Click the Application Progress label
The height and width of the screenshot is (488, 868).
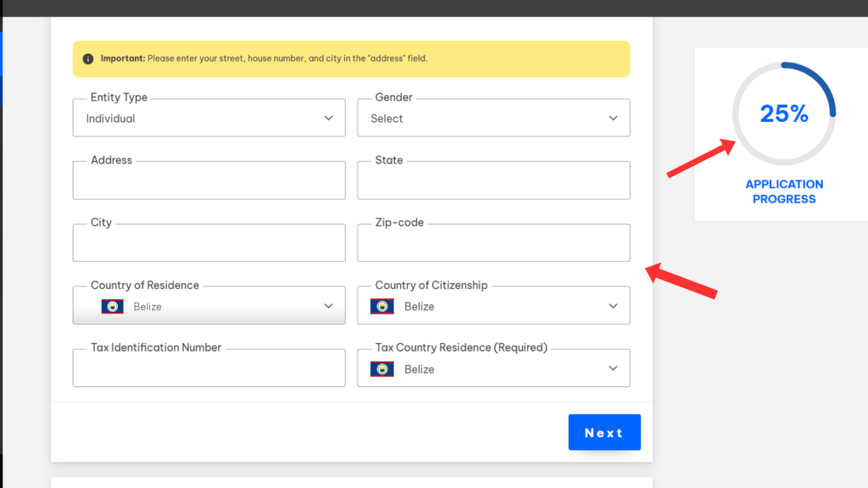coord(784,191)
